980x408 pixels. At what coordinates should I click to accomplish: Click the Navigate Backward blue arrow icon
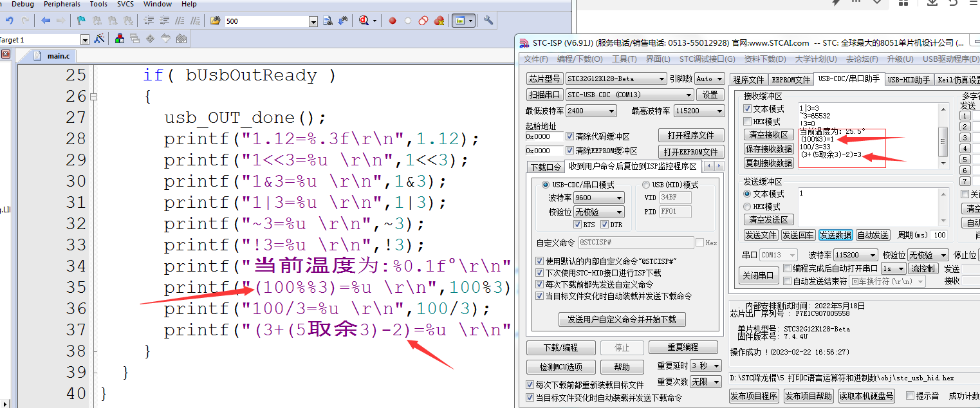[46, 21]
